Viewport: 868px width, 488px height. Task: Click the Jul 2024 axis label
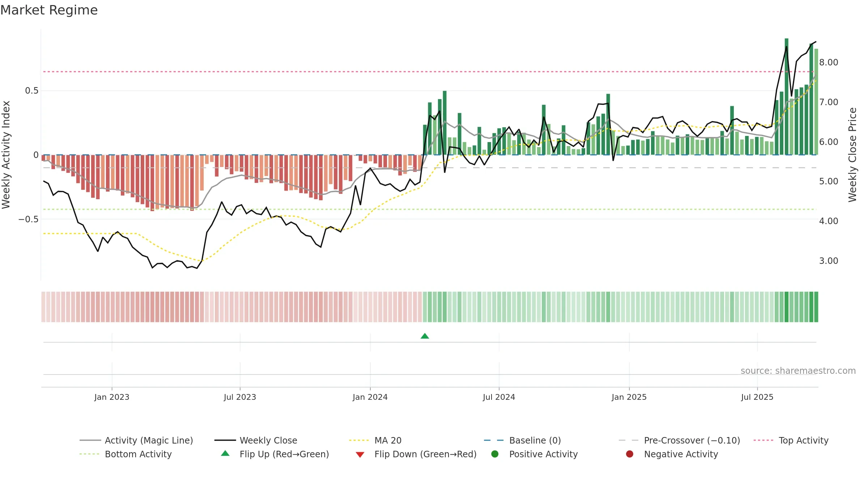[499, 397]
